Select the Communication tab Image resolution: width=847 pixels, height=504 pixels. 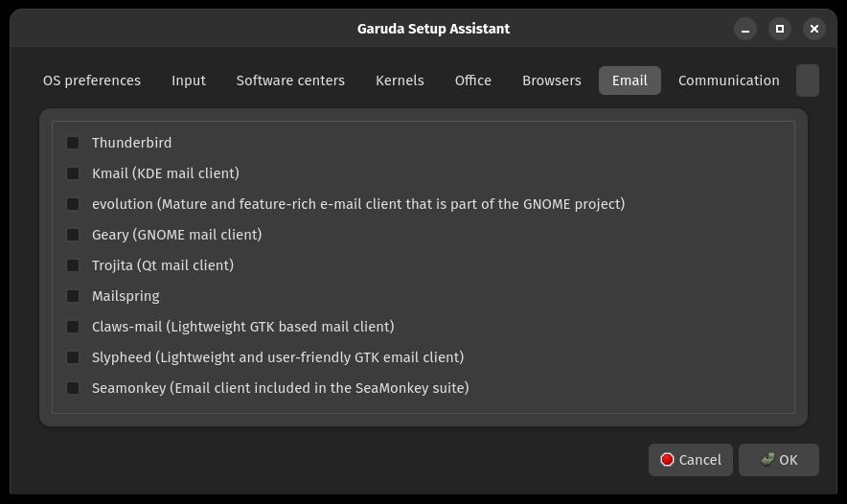click(x=729, y=80)
